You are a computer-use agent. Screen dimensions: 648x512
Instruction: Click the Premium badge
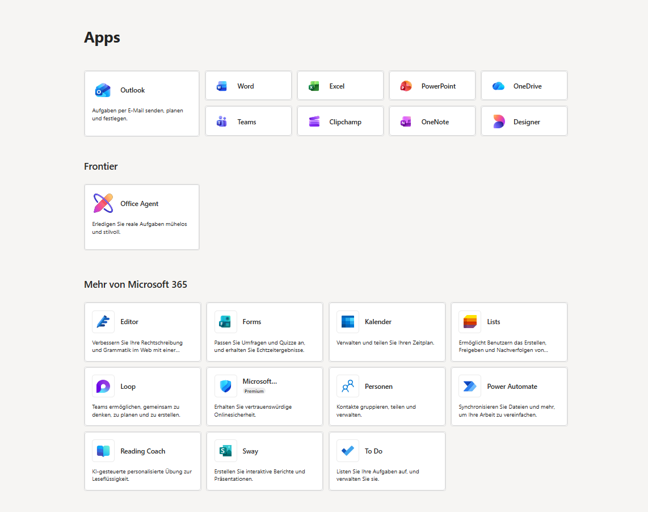(x=254, y=391)
